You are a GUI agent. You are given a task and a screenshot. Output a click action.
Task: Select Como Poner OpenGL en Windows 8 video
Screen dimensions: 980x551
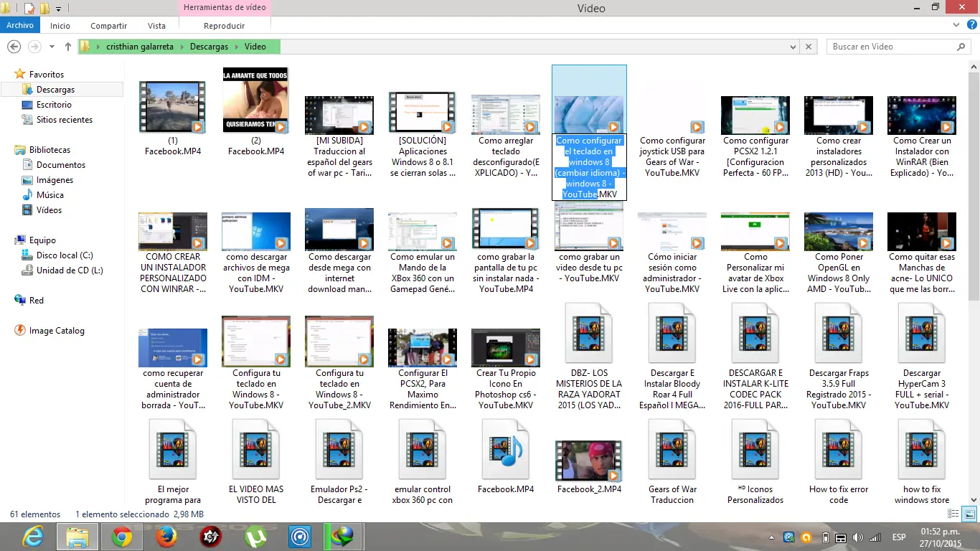[839, 253]
